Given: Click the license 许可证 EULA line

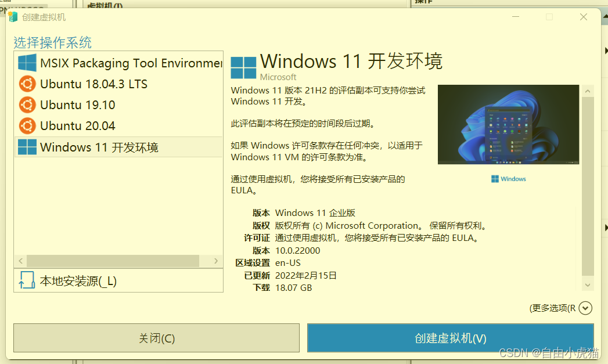Looking at the screenshot, I should point(376,238).
